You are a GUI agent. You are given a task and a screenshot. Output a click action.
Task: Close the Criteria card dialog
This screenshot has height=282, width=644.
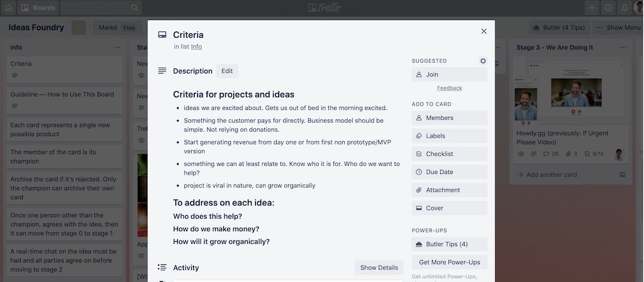click(484, 31)
